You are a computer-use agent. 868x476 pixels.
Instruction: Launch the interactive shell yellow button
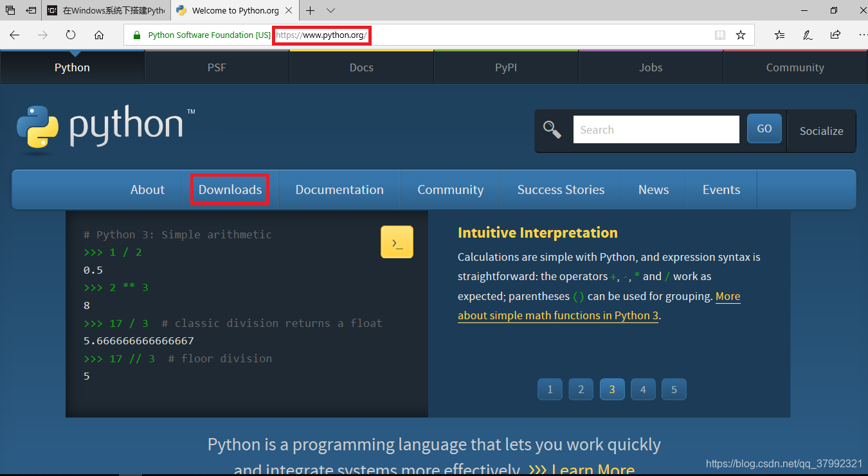coord(397,242)
